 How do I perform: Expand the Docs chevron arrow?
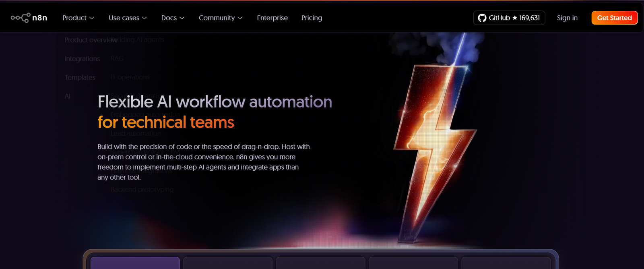pyautogui.click(x=182, y=18)
